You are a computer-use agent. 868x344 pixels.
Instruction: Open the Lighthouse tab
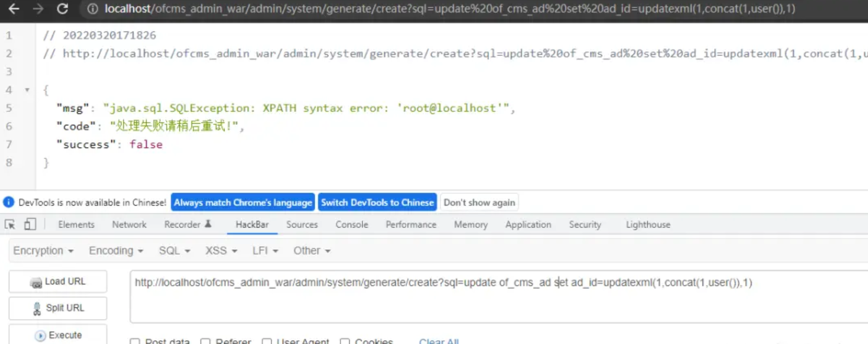point(648,224)
